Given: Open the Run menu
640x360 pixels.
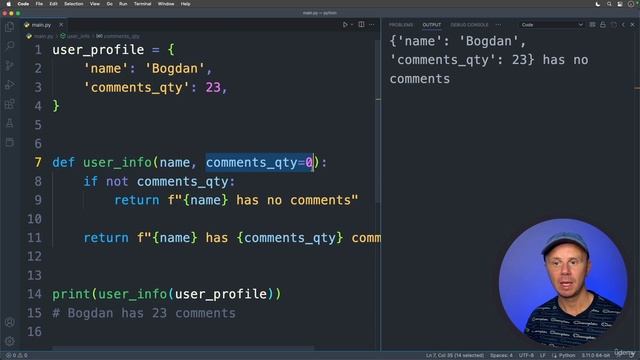Looking at the screenshot, I should click(123, 4).
